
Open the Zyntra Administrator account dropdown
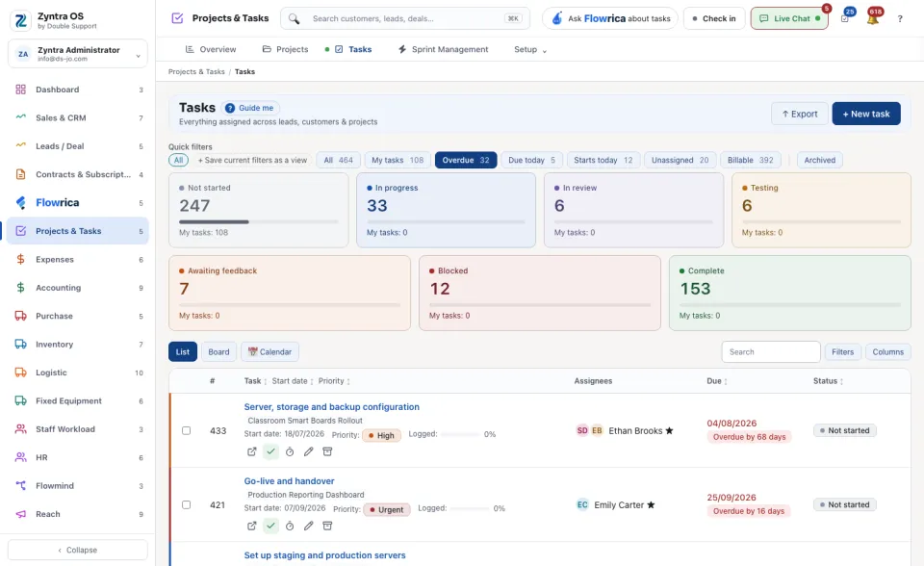78,54
